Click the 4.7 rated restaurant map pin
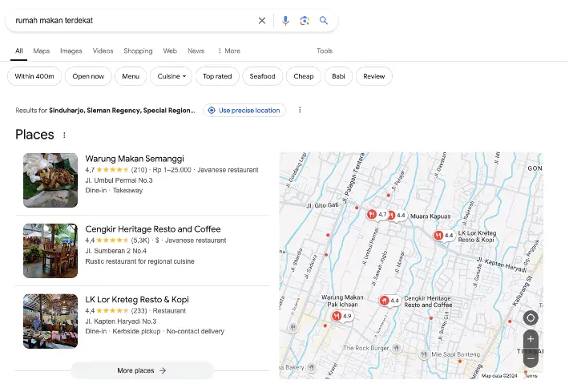This screenshot has height=392, width=569. (x=377, y=215)
